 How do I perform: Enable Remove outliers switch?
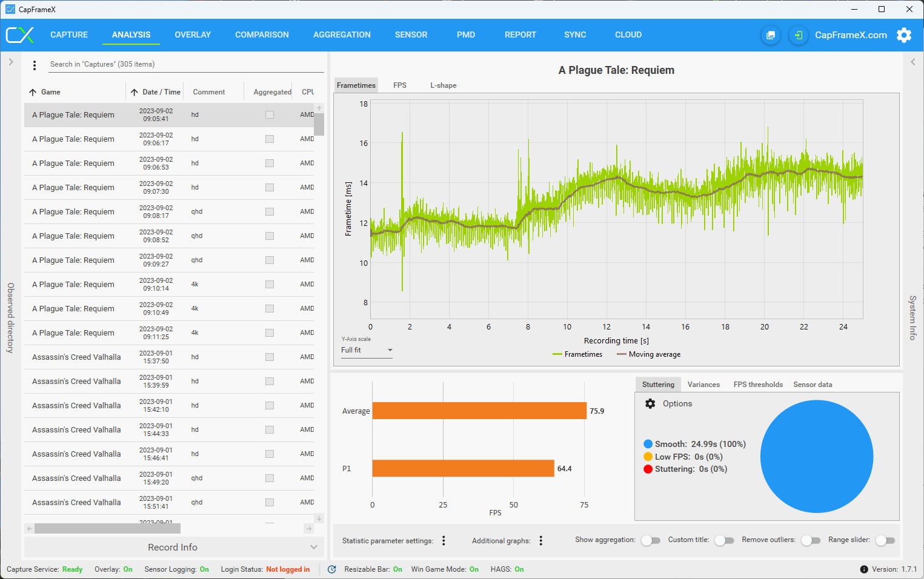point(811,540)
